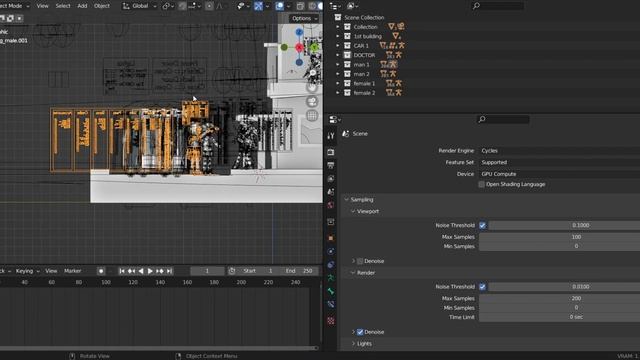Click the red X axis gizmo
Viewport: 640px width, 360px height.
click(299, 47)
